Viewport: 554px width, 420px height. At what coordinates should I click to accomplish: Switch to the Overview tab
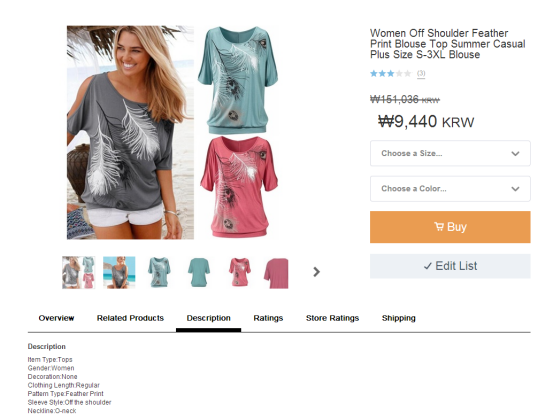[x=57, y=318]
